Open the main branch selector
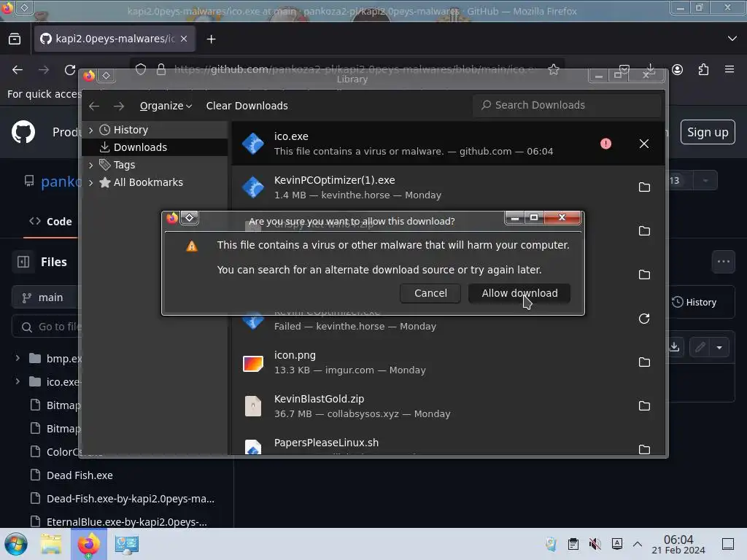The width and height of the screenshot is (747, 560). pyautogui.click(x=45, y=297)
